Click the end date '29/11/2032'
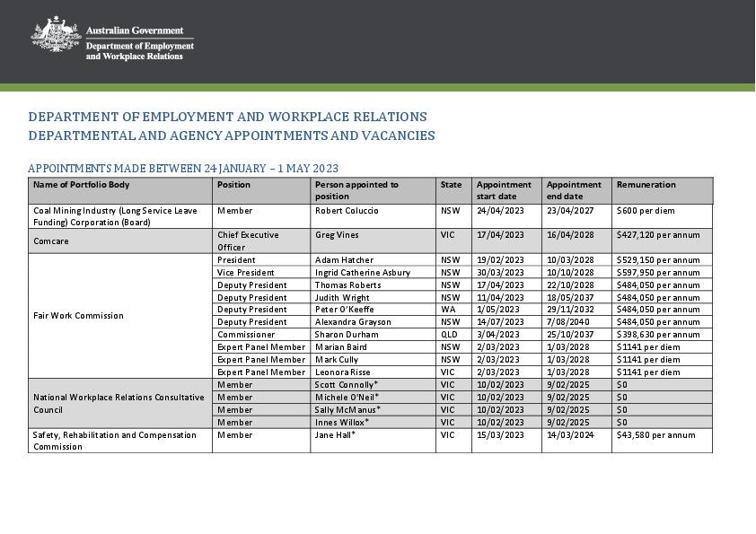This screenshot has width=756, height=534. click(x=570, y=310)
